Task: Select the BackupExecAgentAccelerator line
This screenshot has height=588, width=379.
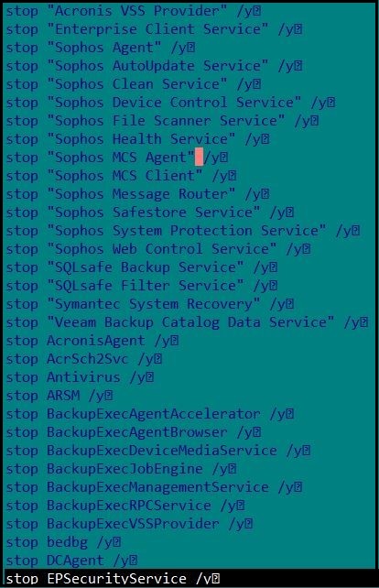Action: coord(150,415)
